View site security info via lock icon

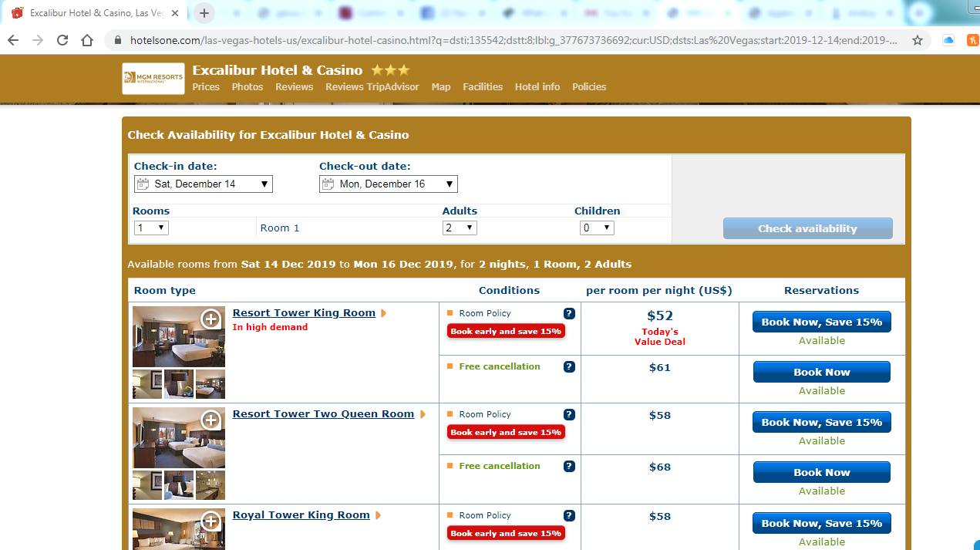pos(117,40)
